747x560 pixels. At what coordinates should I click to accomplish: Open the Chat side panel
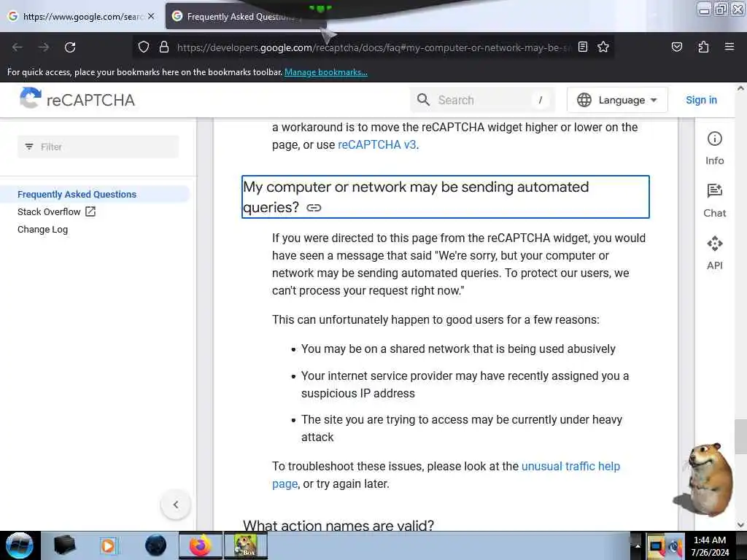click(x=715, y=201)
